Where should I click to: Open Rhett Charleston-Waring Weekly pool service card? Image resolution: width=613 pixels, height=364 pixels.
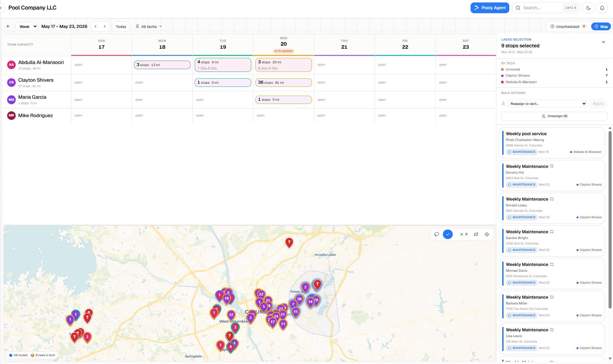click(552, 143)
